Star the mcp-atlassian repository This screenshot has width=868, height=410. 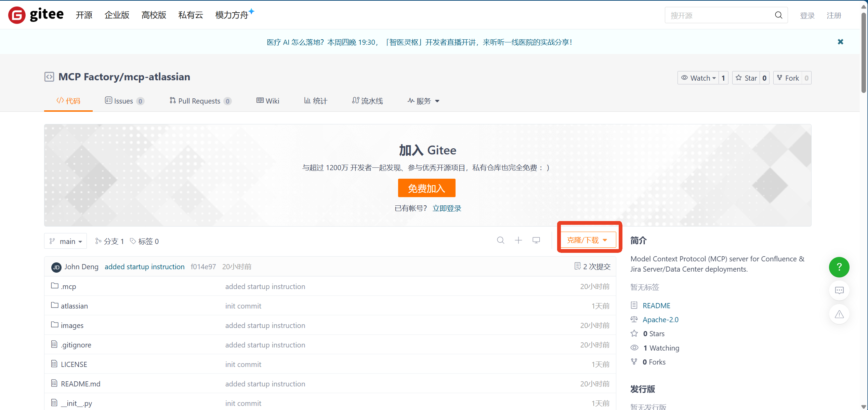point(746,78)
